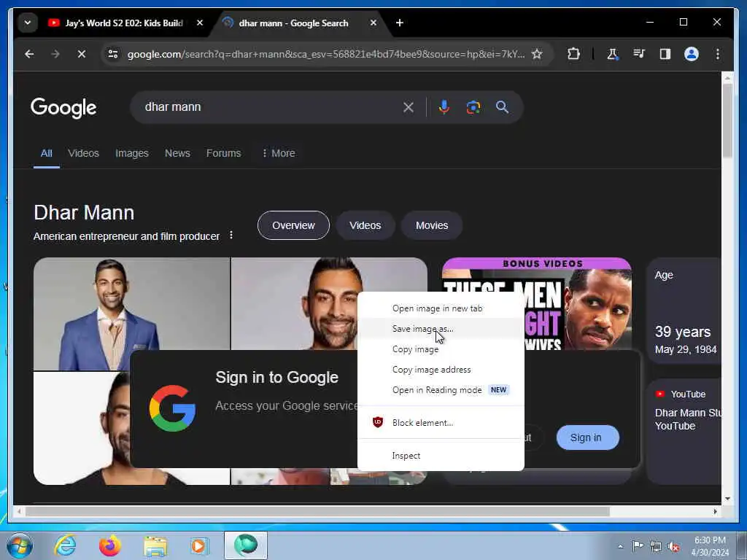Open the Chrome three-dot menu

(718, 54)
